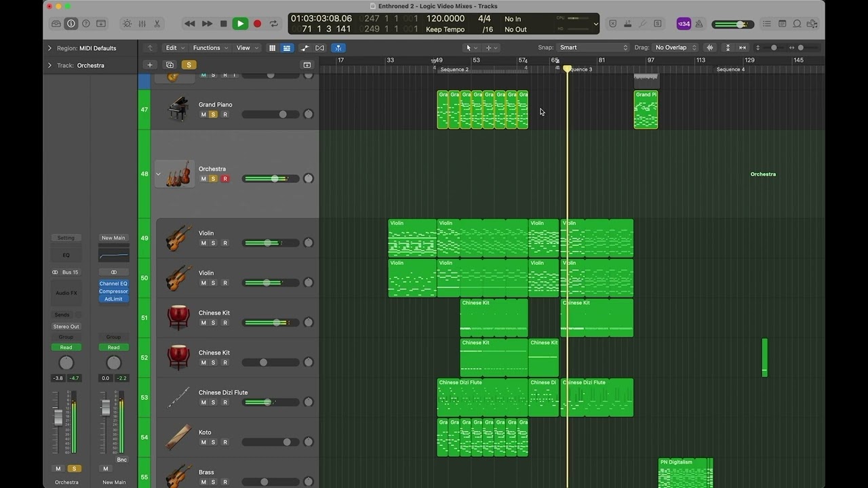Open the Note Pads icon
This screenshot has width=868, height=488.
pos(782,24)
